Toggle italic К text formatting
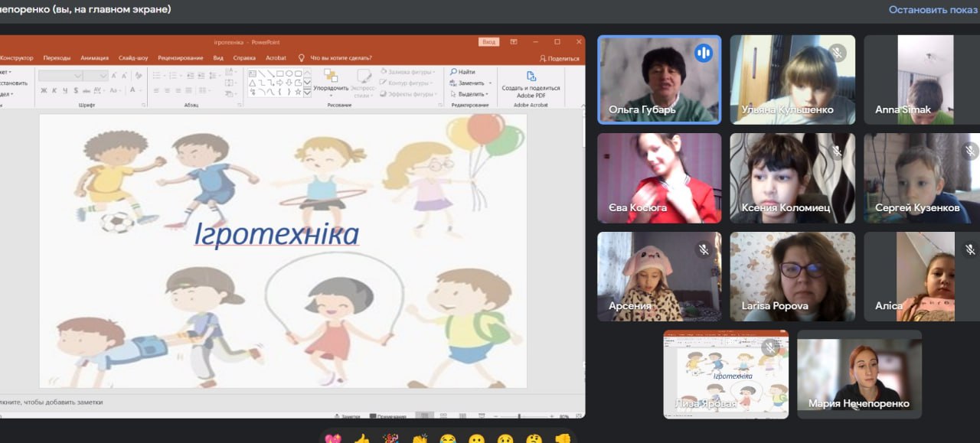The width and height of the screenshot is (980, 443). coord(54,90)
